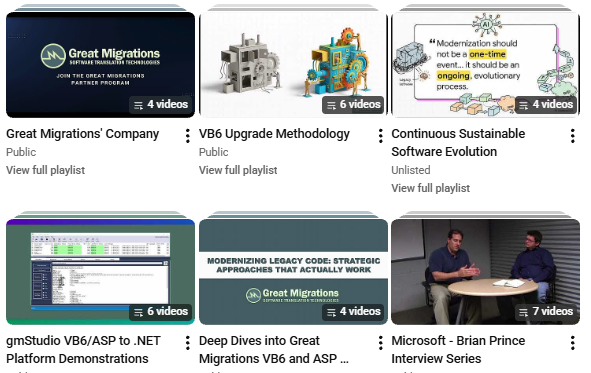Open more options for gmStudio VB6/ASP to .NET playlist
Screen dimensions: 591x373
[x=188, y=342]
